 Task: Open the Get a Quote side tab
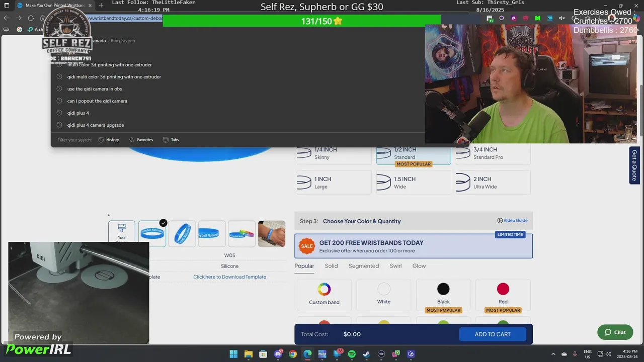(634, 165)
